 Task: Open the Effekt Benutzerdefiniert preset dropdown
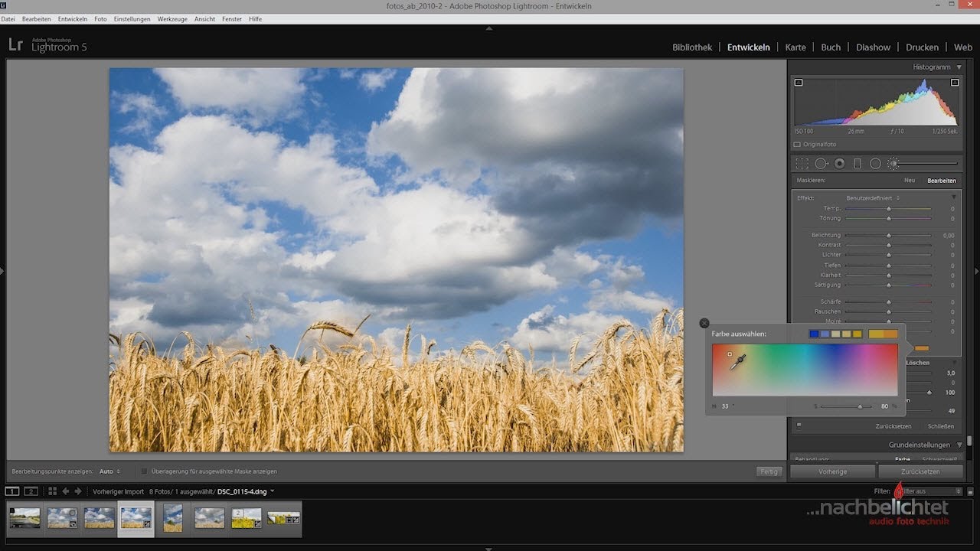click(873, 198)
